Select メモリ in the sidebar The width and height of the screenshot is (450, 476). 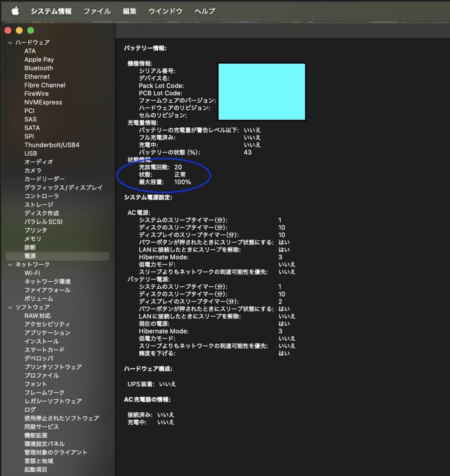tap(33, 238)
